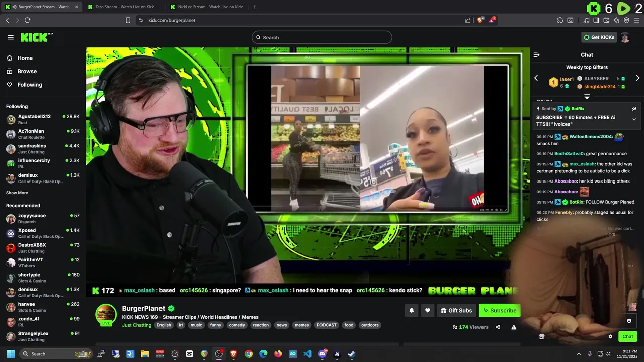Screen dimensions: 644x362
Task: Select the memes stream tag
Action: pos(302,325)
